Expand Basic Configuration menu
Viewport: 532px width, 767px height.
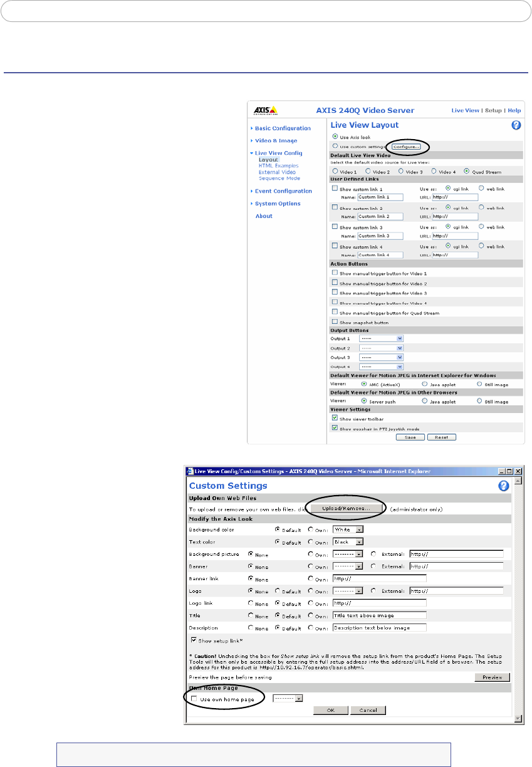[283, 128]
